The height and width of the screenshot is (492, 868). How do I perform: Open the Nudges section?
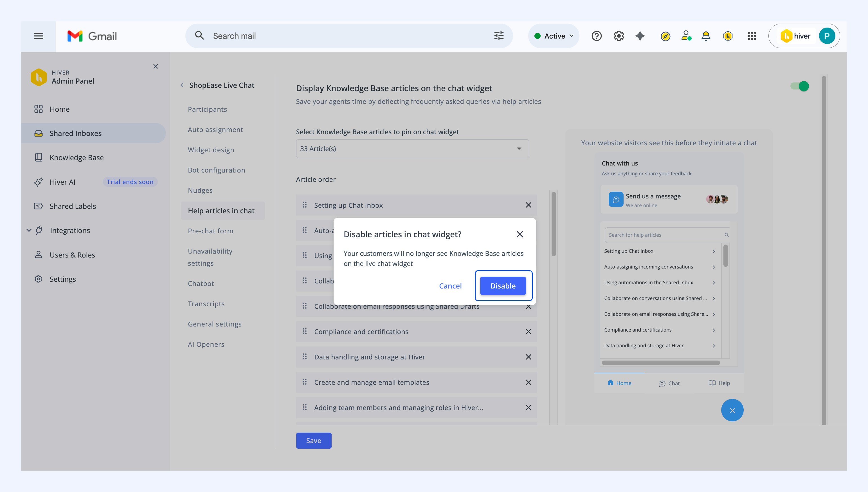200,190
